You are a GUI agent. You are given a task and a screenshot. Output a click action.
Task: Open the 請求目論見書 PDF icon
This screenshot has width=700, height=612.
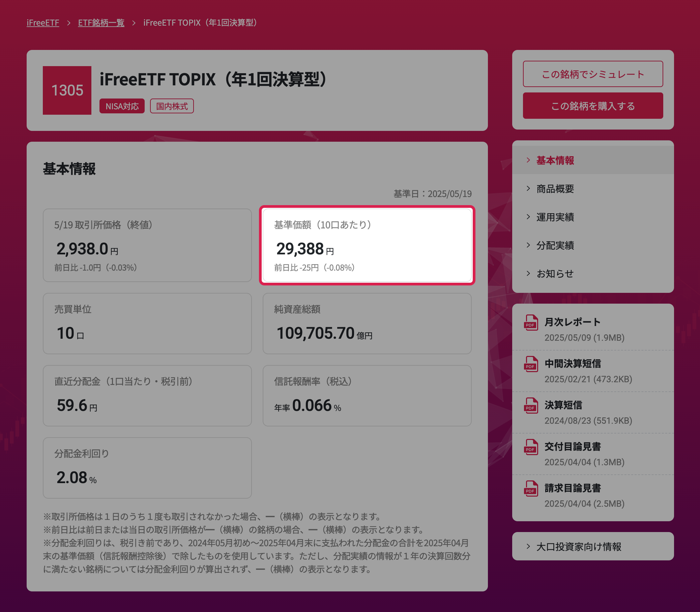(x=531, y=489)
